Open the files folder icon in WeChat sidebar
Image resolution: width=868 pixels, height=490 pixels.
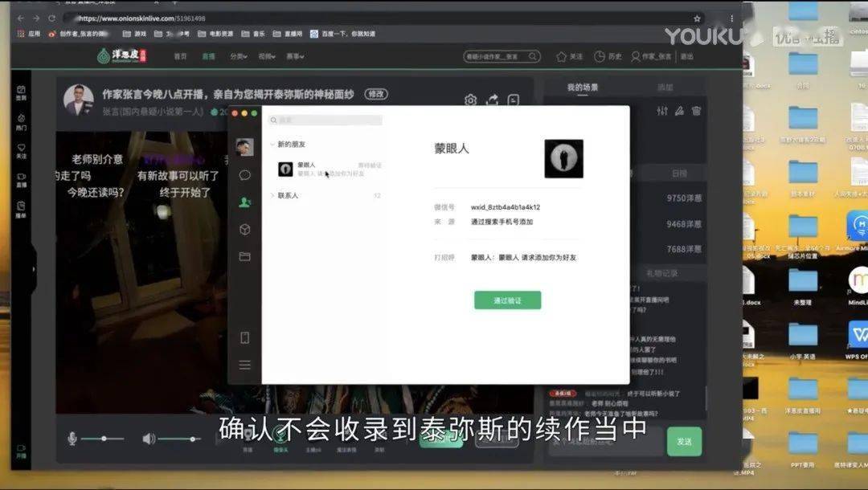coord(244,256)
